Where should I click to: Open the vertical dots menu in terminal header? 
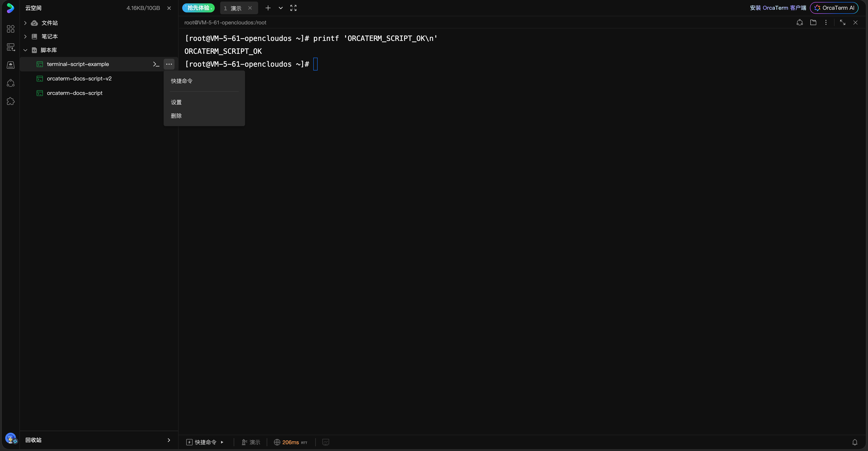(826, 23)
